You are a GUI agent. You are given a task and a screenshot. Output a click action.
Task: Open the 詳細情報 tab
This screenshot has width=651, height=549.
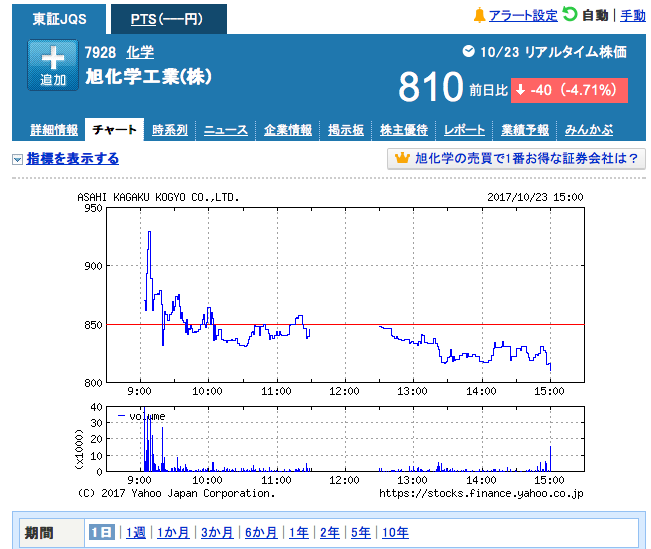(54, 130)
